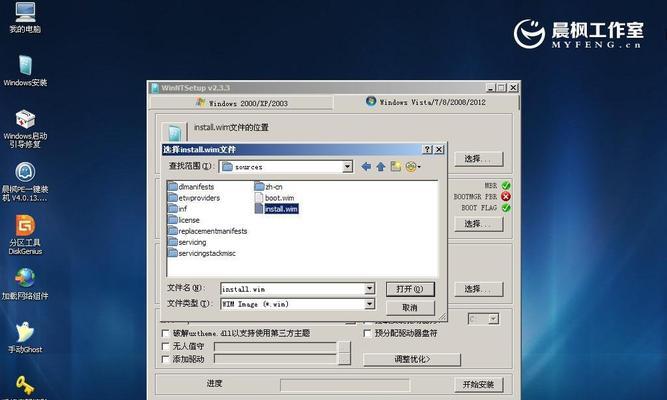Enable 破解uxtheme.dll third-party theme checkbox
Image resolution: width=667 pixels, height=400 pixels.
pos(165,333)
